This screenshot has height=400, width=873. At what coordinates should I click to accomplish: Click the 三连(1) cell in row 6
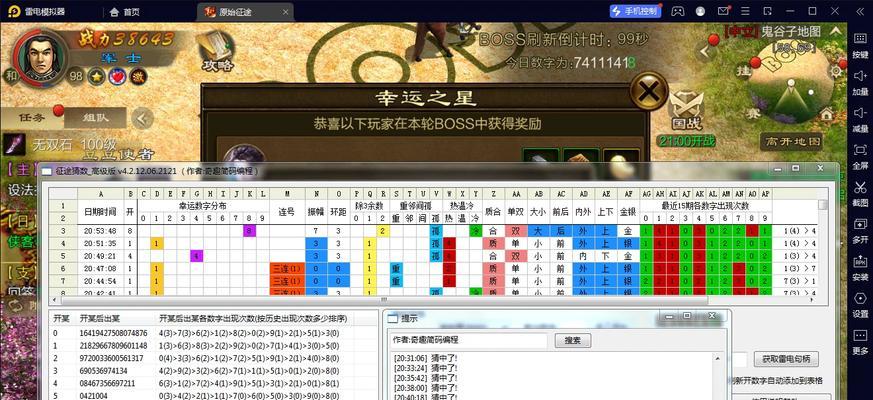[287, 269]
